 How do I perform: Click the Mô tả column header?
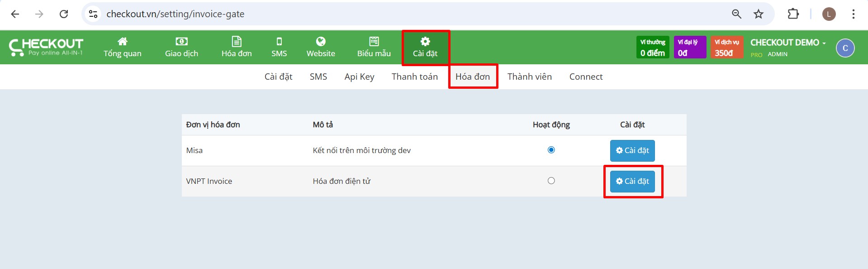click(x=323, y=125)
